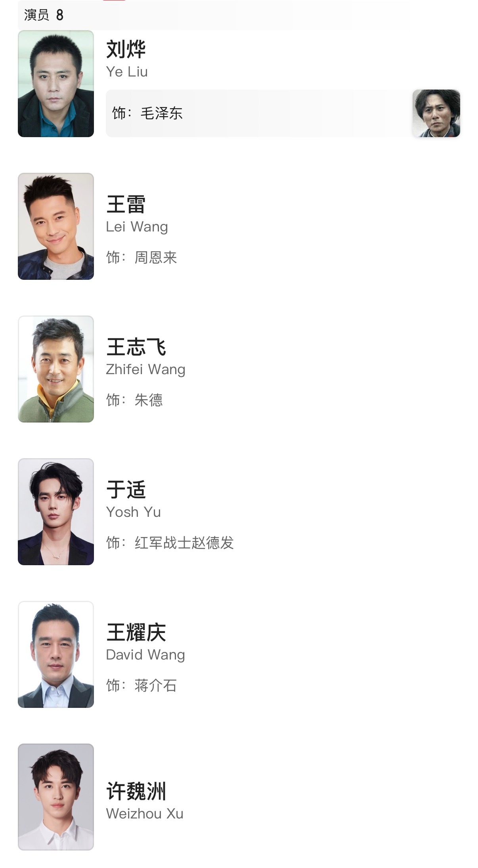Tap the 许魏洲 actor name
The image size is (478, 868).
136,791
